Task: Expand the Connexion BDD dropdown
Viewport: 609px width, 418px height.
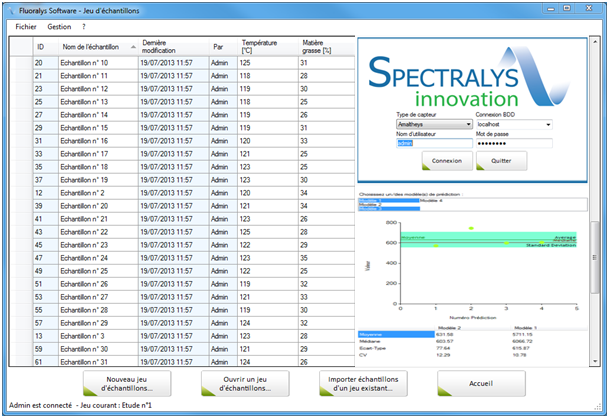Action: [547, 124]
